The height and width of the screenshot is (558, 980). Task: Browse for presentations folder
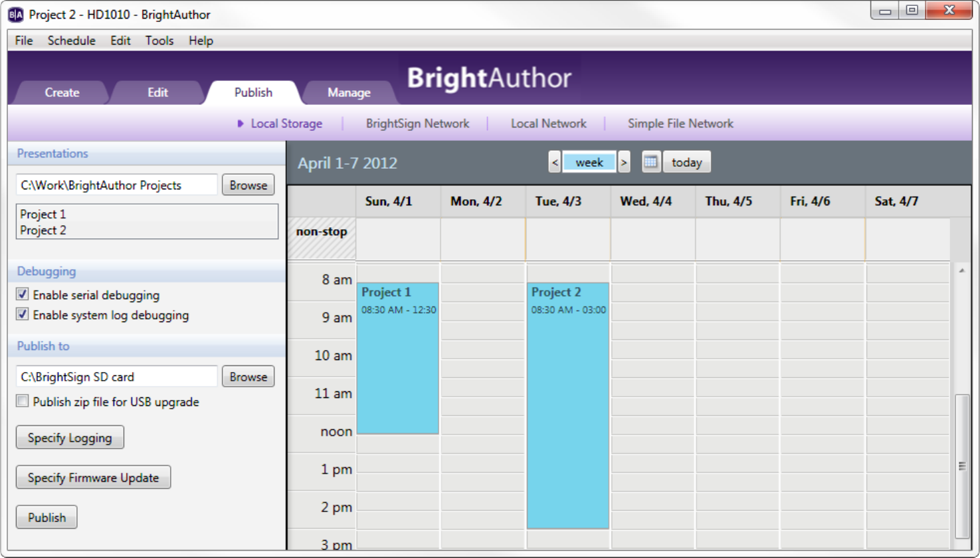tap(248, 185)
